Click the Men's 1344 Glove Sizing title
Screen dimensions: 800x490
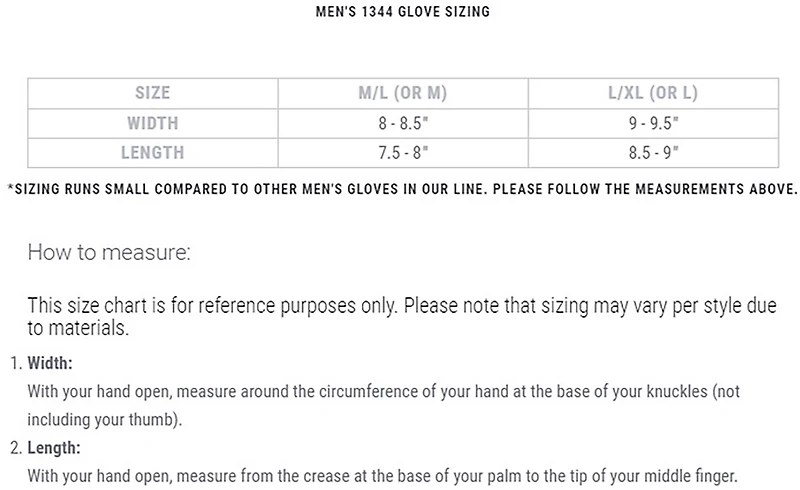[x=403, y=12]
